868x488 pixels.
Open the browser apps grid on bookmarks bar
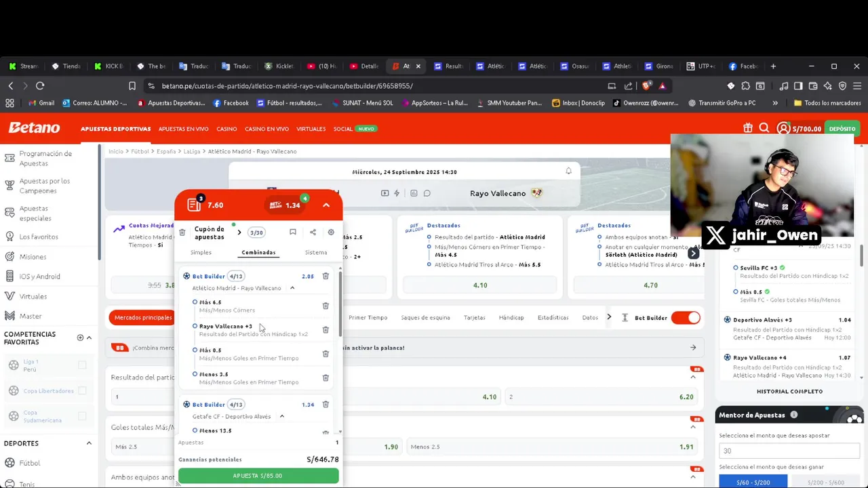tap(9, 103)
